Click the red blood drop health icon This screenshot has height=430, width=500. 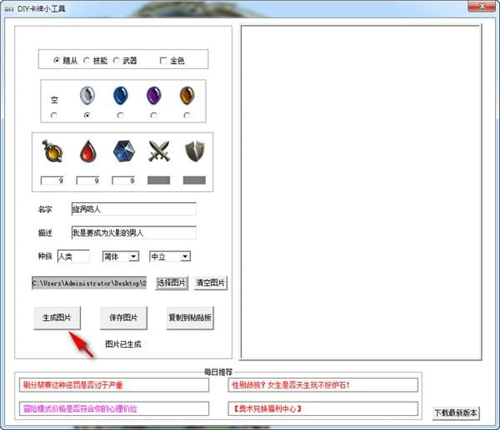(x=88, y=152)
